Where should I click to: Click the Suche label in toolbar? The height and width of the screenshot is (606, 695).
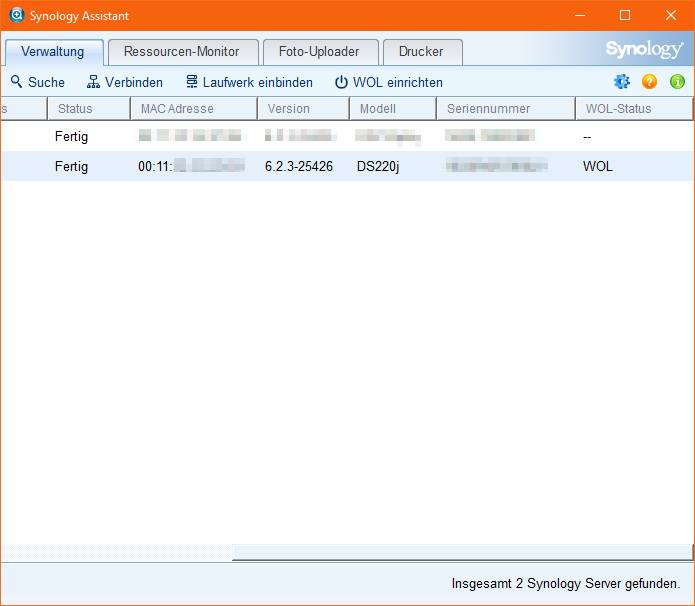point(47,82)
